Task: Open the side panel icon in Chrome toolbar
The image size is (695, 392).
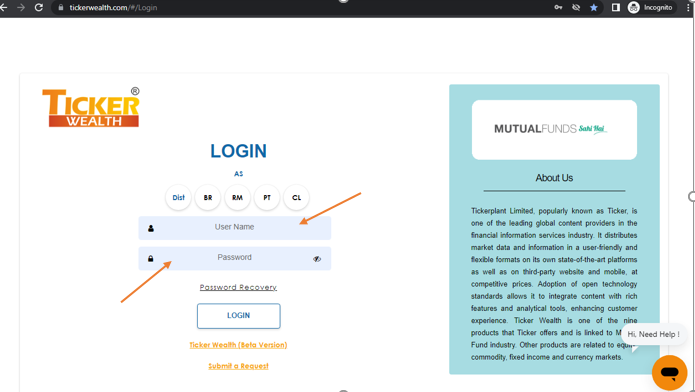Action: 616,8
